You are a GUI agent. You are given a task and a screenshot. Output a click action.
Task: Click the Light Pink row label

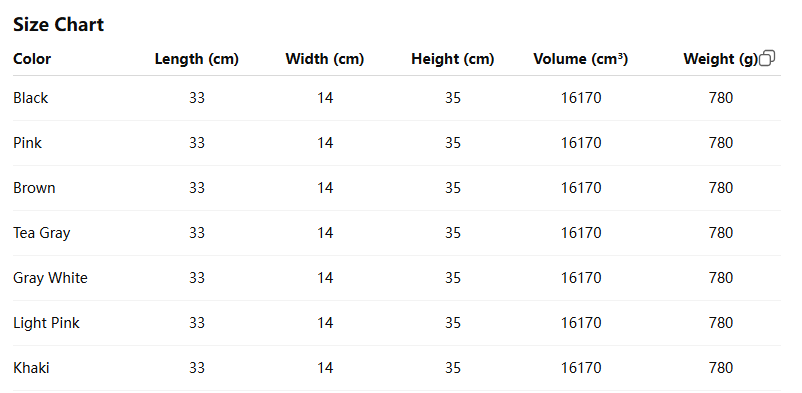tap(47, 323)
